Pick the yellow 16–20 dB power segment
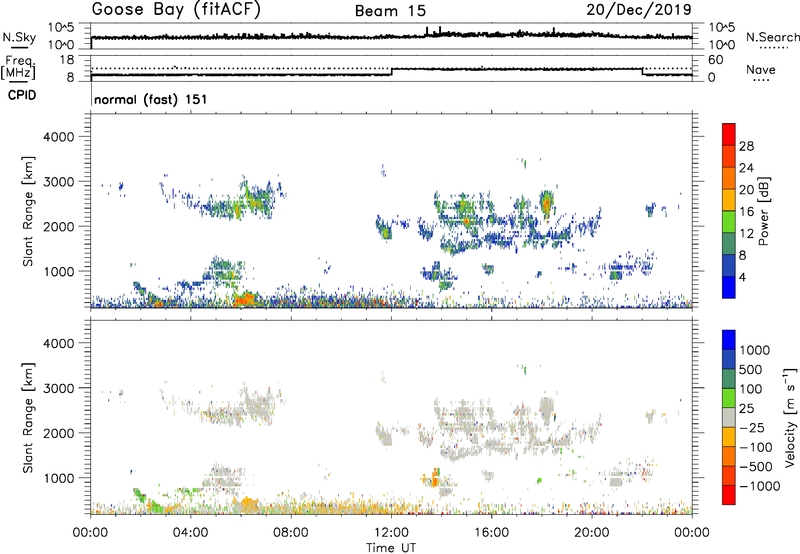The image size is (800, 554). [x=729, y=199]
